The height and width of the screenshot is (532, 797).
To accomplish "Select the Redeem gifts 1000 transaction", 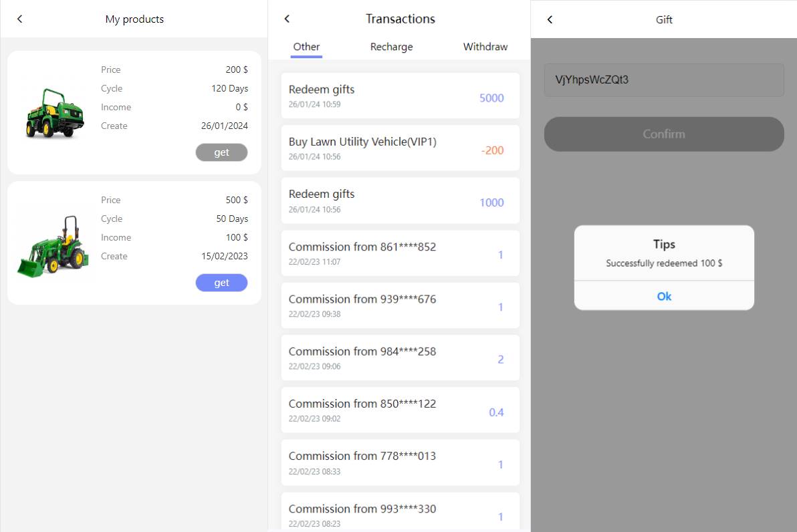I will click(x=400, y=200).
